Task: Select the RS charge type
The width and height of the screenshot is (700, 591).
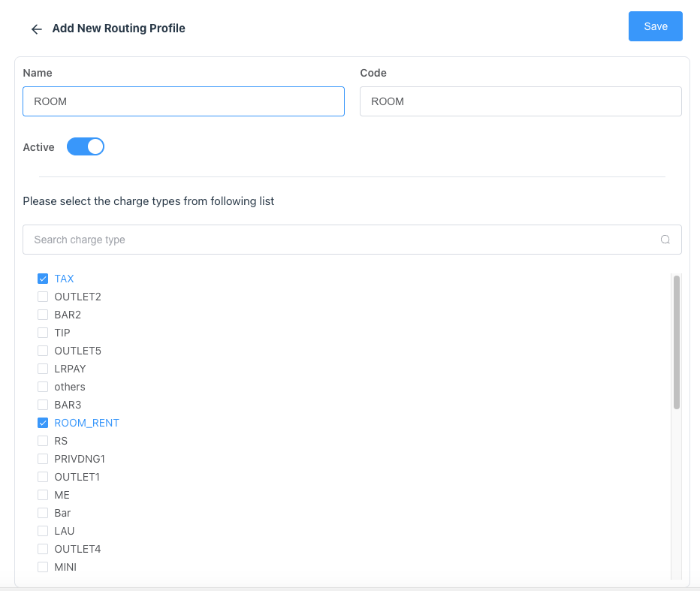Action: (43, 440)
